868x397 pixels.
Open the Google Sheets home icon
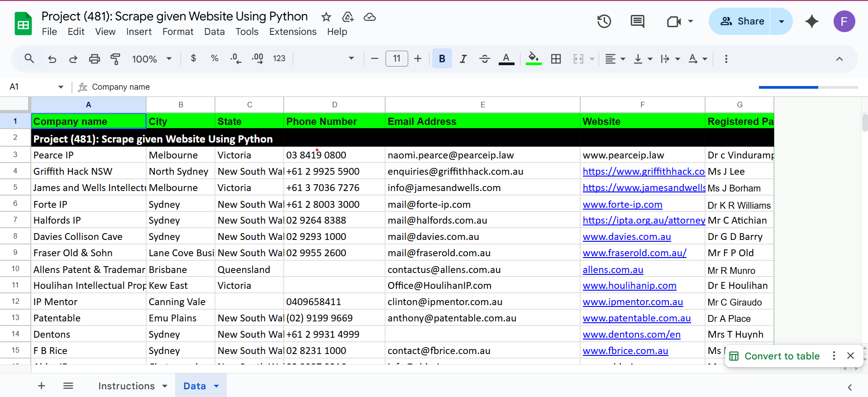point(23,24)
